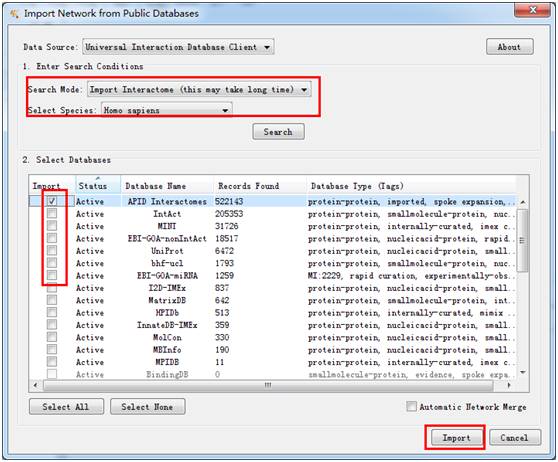This screenshot has width=558, height=462.
Task: Click the Search button
Action: (278, 132)
